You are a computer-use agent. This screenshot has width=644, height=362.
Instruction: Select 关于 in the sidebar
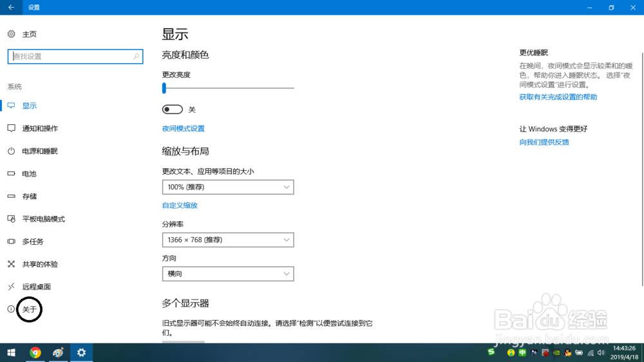[30, 309]
